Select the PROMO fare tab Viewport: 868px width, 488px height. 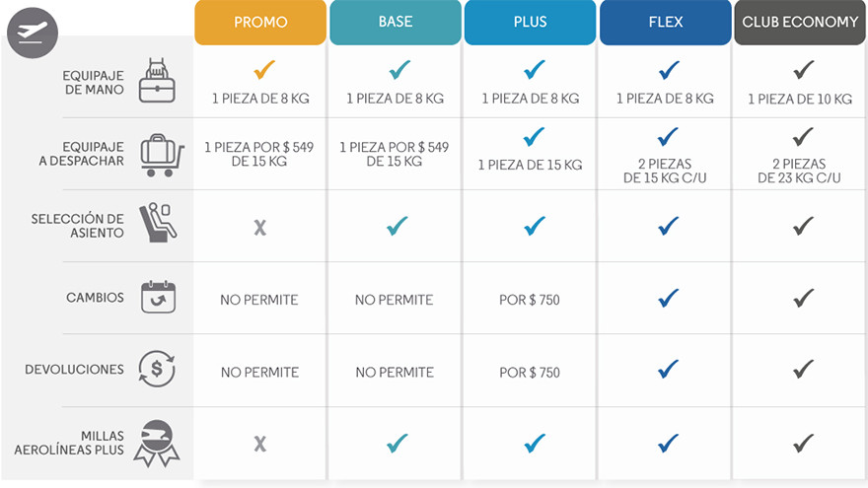pos(260,23)
